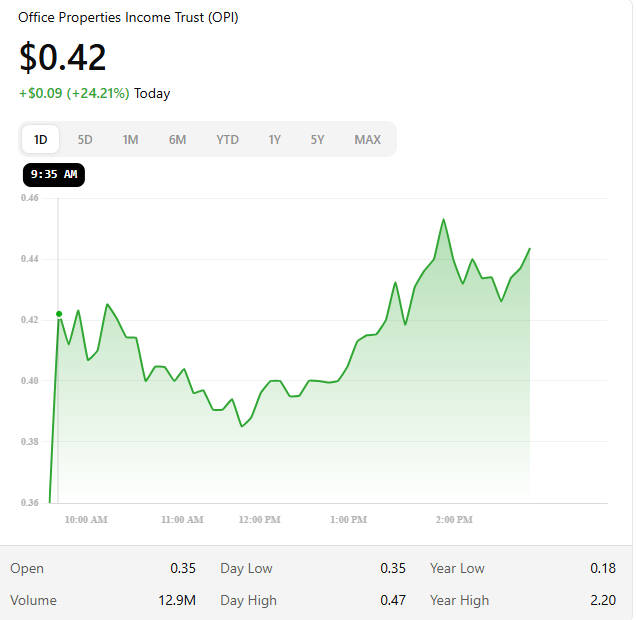Click the 10:00 AM axis label
Screen dimensions: 636x620
pos(86,519)
